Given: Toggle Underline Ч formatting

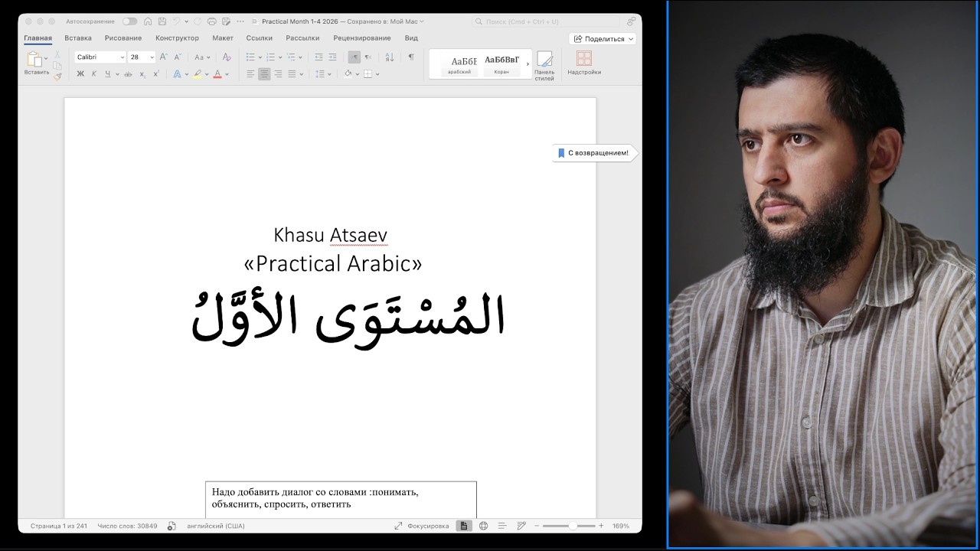Looking at the screenshot, I should coord(108,74).
